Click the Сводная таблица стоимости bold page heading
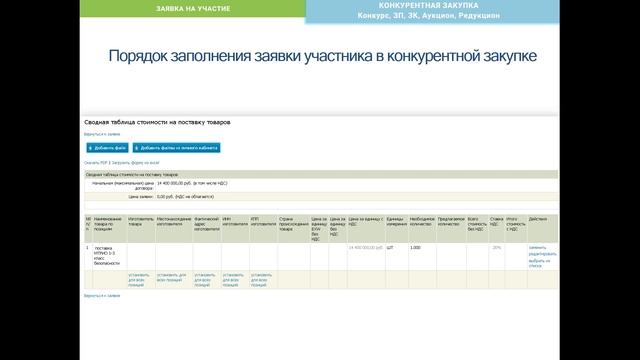 [157, 122]
